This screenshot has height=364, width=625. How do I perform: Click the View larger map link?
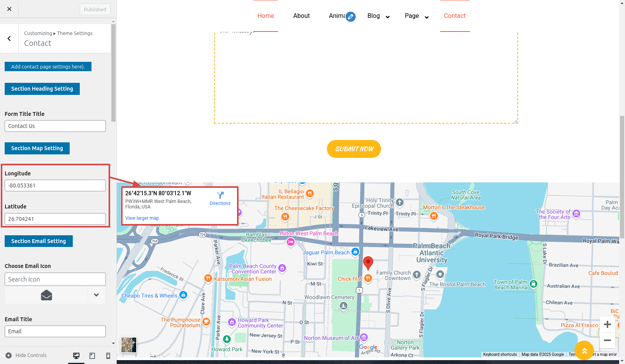click(142, 218)
